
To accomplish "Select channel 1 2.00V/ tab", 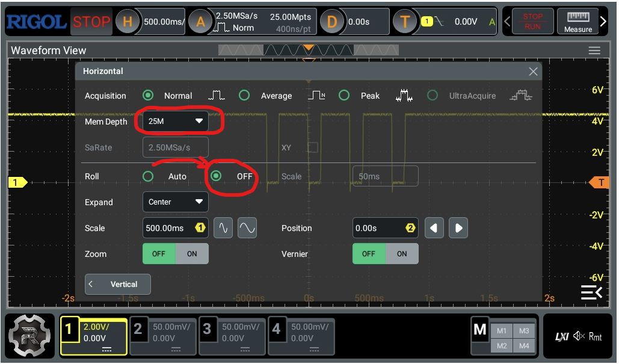I will coord(94,337).
